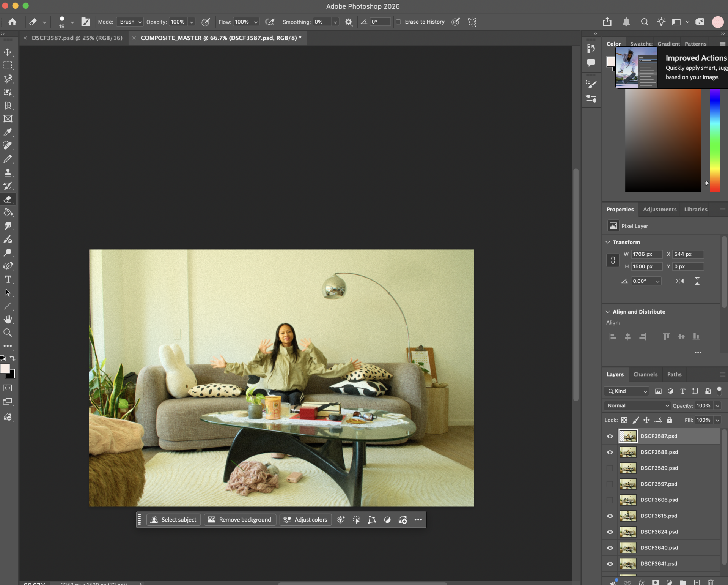Collapse Align and Distribute section

coord(608,312)
